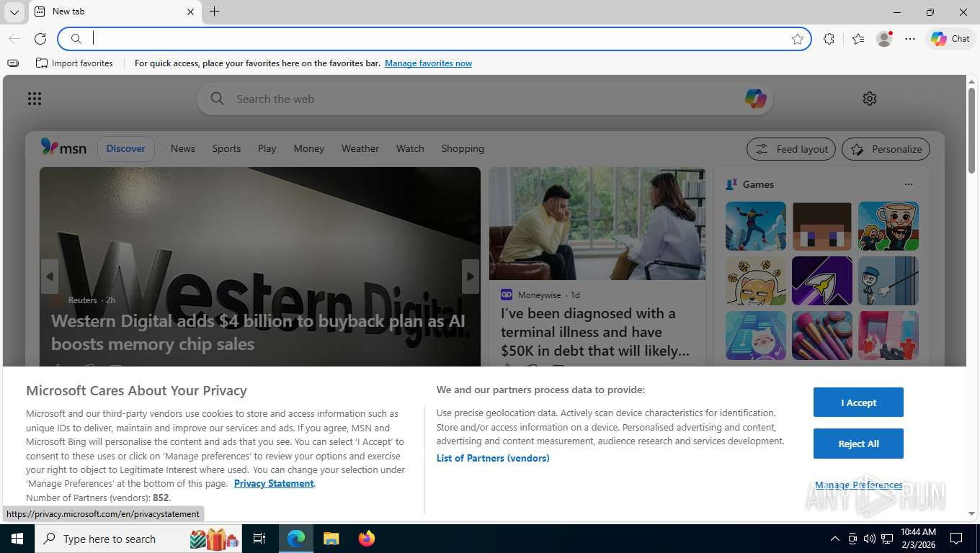The image size is (980, 553).
Task: Launch the blocky face game thumbnail
Action: coord(822,226)
